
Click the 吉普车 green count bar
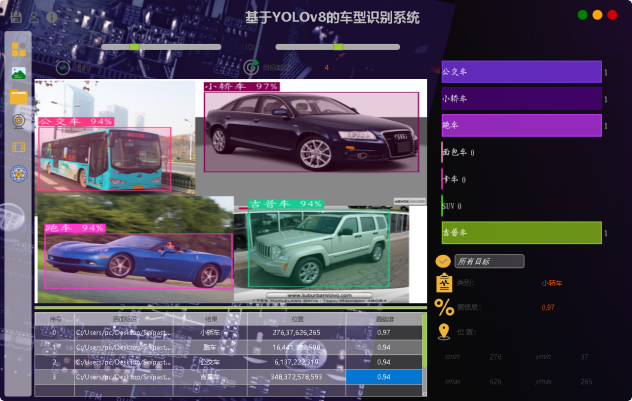pyautogui.click(x=521, y=232)
